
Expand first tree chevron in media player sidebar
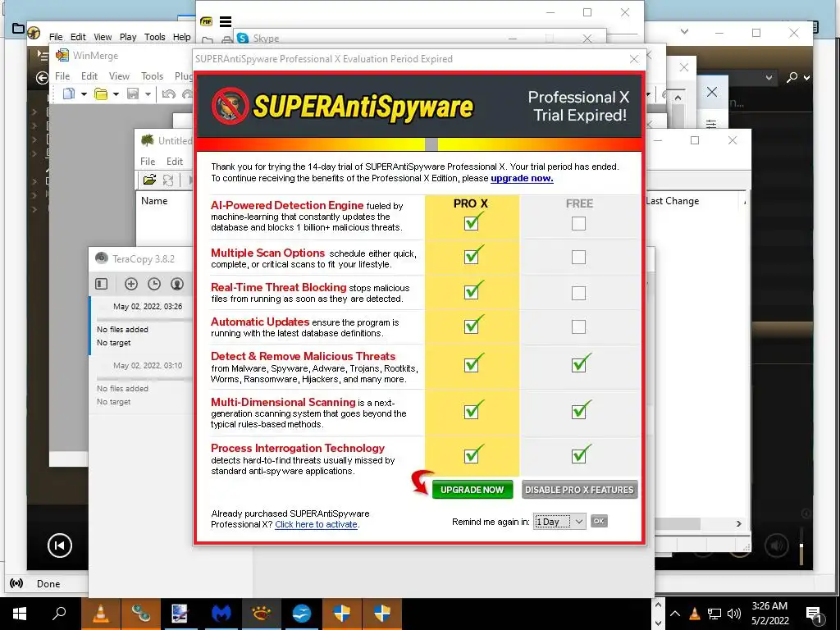(x=34, y=112)
